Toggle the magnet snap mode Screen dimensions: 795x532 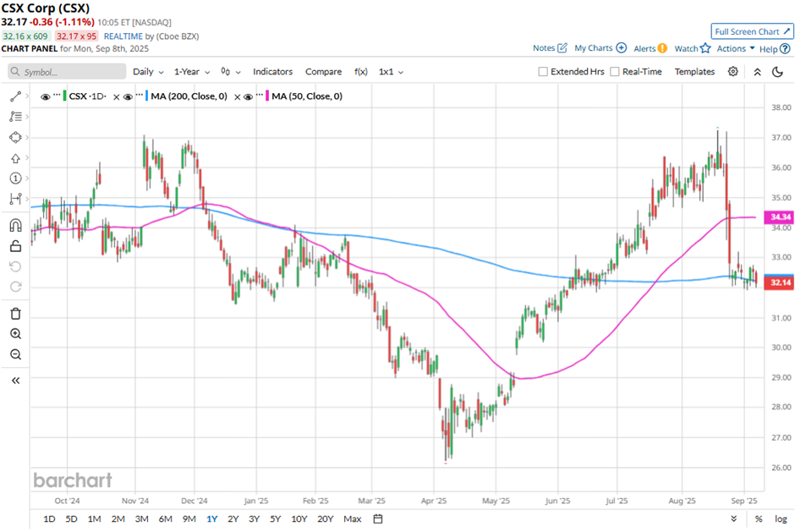15,225
